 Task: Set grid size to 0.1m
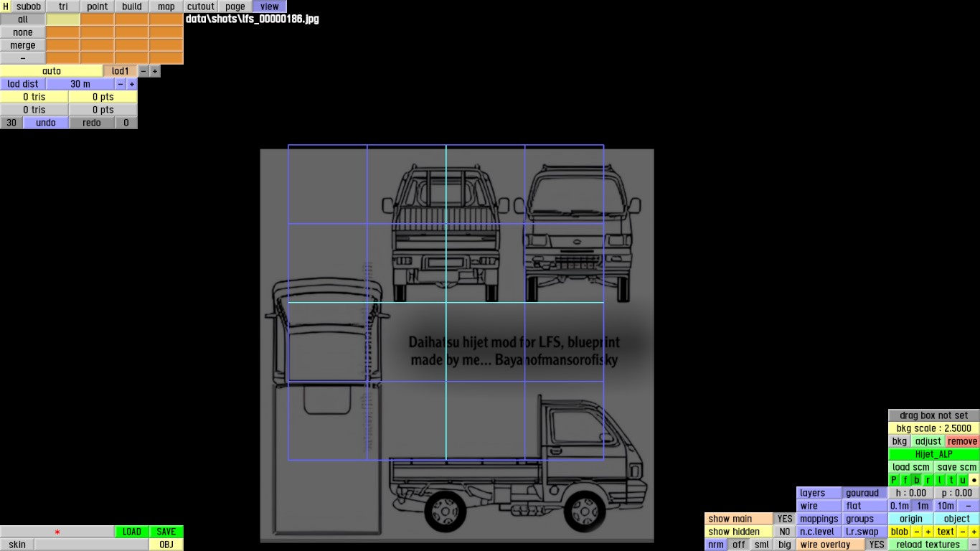[x=900, y=506]
